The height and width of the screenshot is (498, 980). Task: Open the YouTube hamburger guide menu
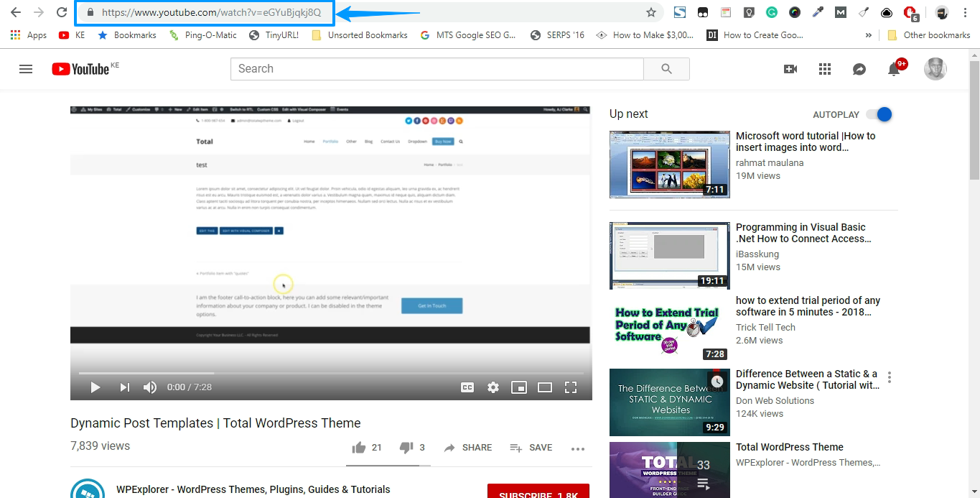[x=26, y=69]
